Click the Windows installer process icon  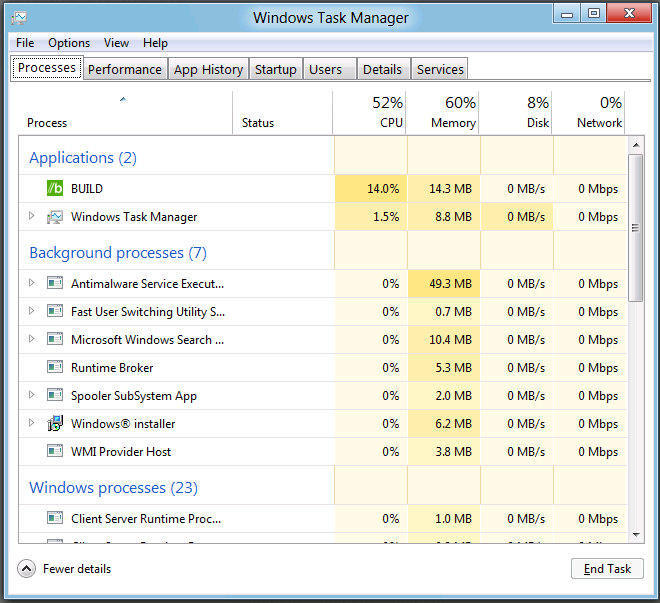point(55,423)
